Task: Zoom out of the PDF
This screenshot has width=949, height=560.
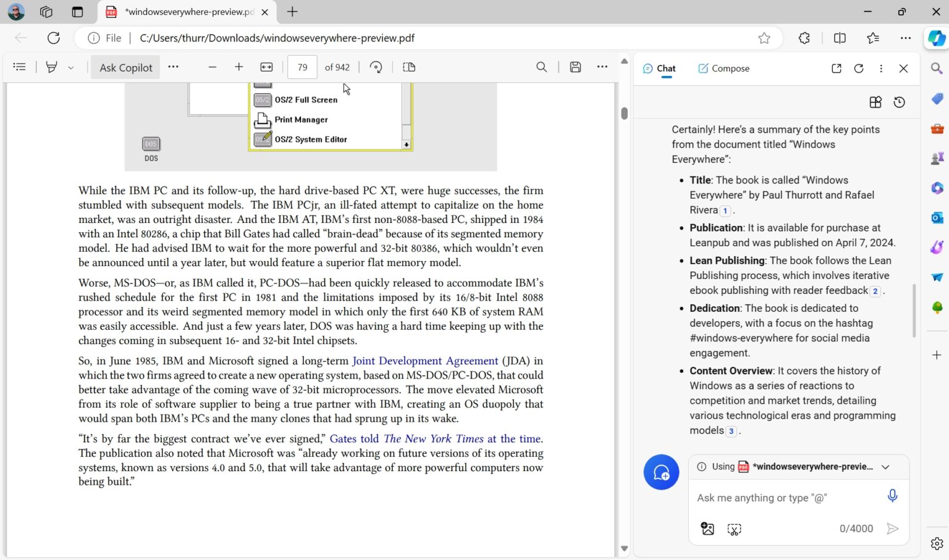Action: (x=213, y=67)
